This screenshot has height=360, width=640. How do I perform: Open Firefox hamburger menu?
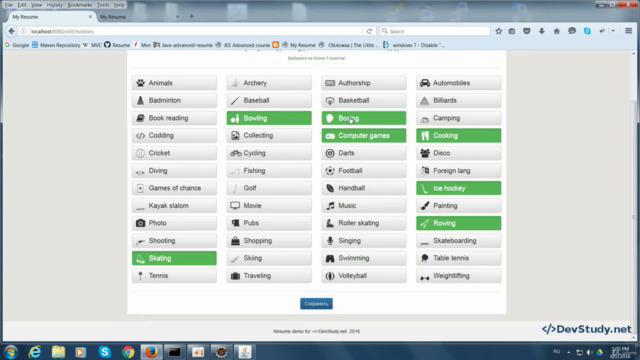pos(629,31)
